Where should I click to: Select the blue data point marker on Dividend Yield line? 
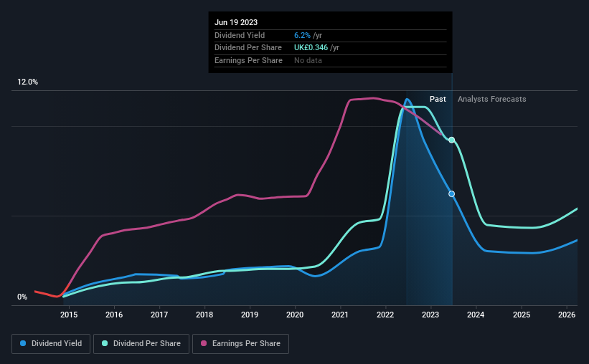point(451,194)
